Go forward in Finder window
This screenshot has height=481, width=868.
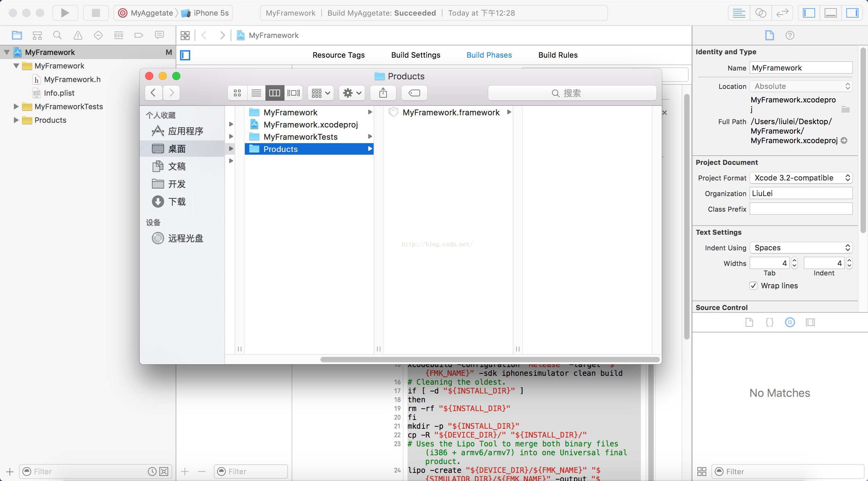coord(172,93)
